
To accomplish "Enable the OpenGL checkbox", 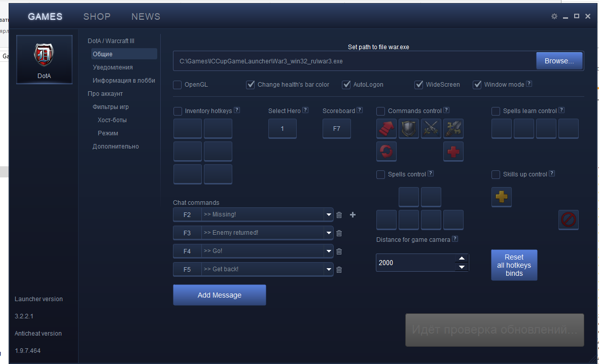I will point(177,85).
